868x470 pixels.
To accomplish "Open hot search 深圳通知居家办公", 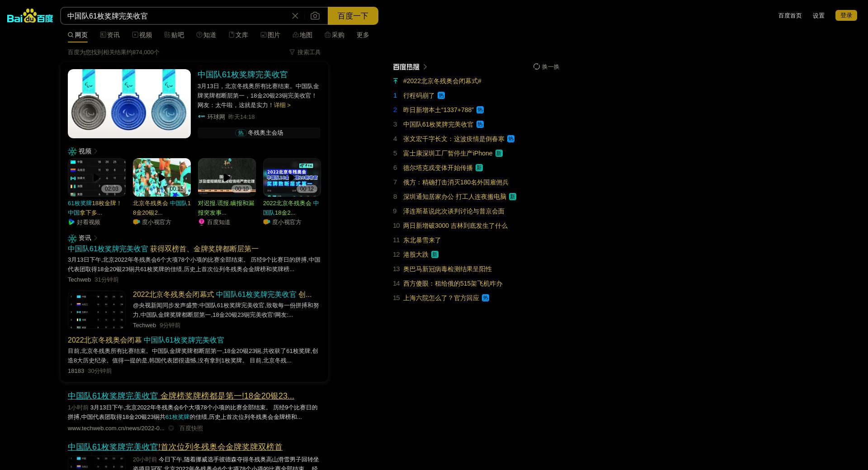I will click(455, 197).
